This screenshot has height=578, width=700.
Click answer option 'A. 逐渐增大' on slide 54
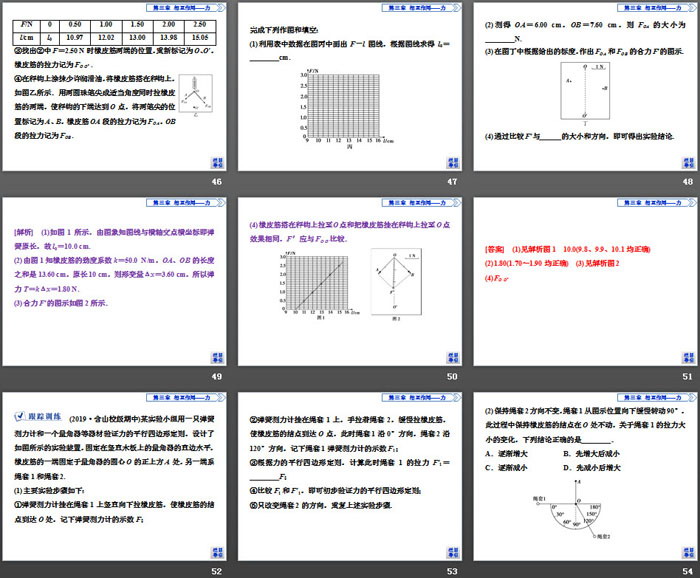coord(506,453)
